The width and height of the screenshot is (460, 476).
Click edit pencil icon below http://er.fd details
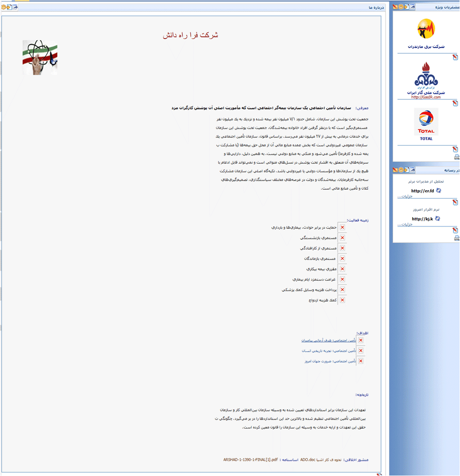pyautogui.click(x=455, y=202)
